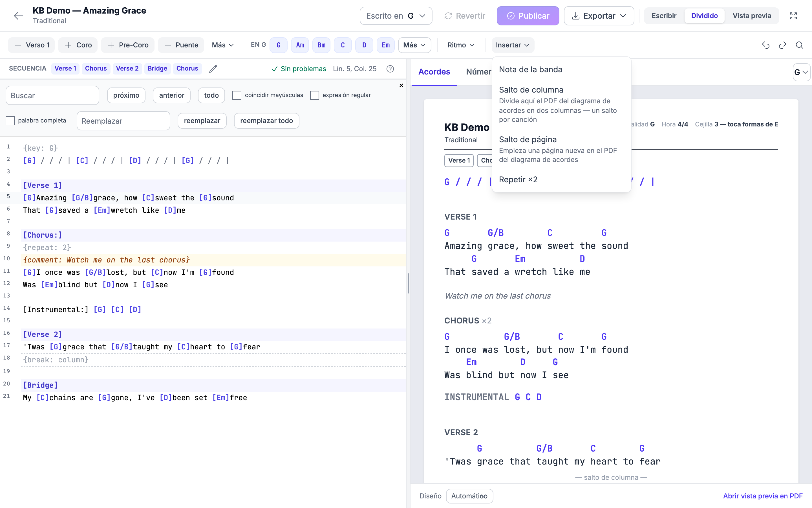Click the próximo search button
The width and height of the screenshot is (812, 508).
[x=126, y=95]
